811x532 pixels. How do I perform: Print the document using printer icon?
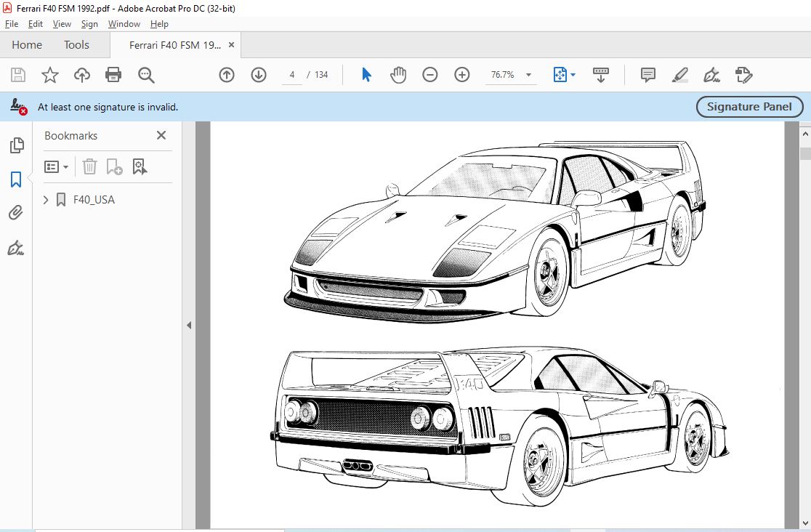point(113,75)
